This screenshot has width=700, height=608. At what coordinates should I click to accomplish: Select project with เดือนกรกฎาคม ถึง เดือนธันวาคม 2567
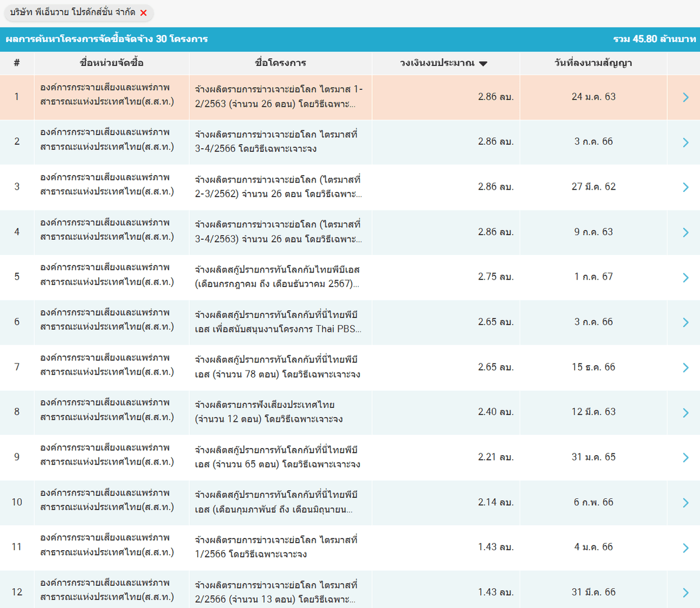point(278,277)
